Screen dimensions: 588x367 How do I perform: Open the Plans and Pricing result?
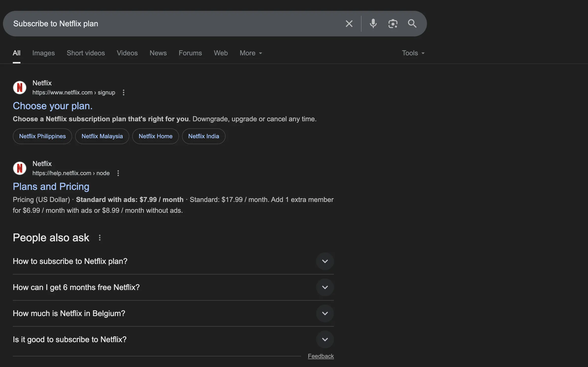pos(51,186)
